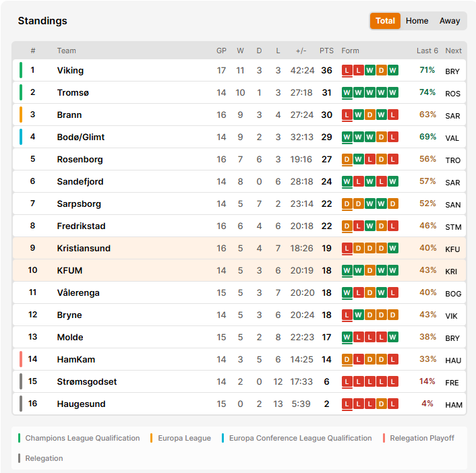The width and height of the screenshot is (476, 473).
Task: Click Tromsø's 74% last 6 value
Action: click(427, 92)
